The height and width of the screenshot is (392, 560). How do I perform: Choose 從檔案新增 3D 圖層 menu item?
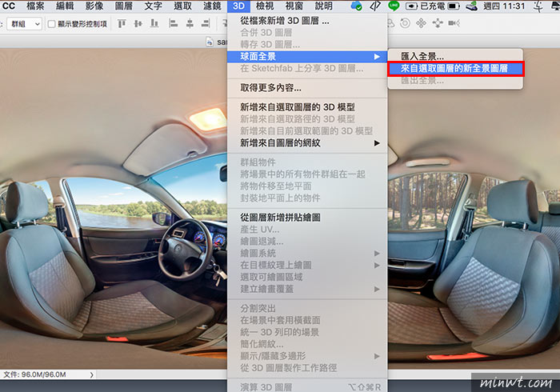(307, 21)
